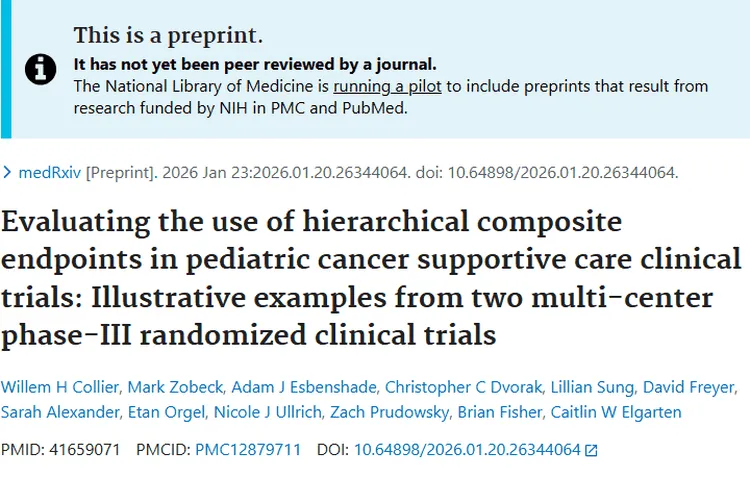Open author David Freyer
Screen dimensions: 750x500
[689, 387]
